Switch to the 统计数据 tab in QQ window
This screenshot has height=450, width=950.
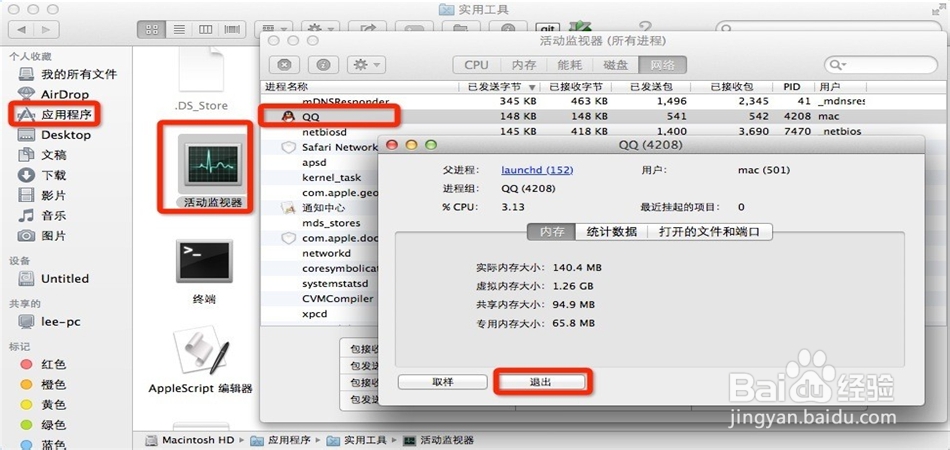[611, 232]
